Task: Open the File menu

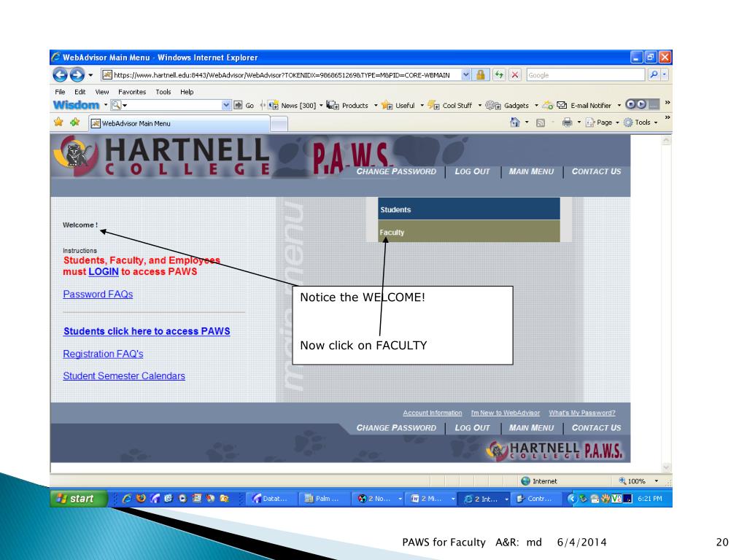Action: [x=60, y=92]
